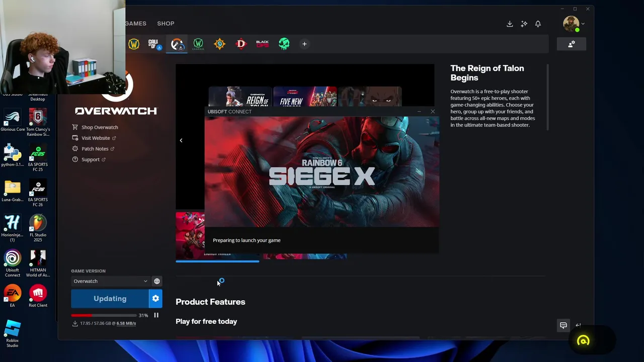Open FL Studio 2025 desktop shortcut
The height and width of the screenshot is (362, 644).
pos(38,228)
